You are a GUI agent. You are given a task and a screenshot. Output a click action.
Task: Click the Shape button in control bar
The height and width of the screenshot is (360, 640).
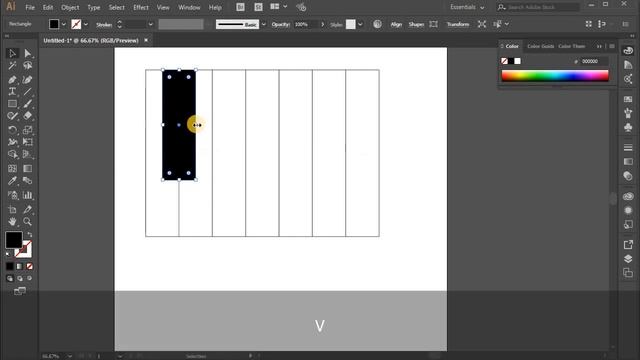416,24
